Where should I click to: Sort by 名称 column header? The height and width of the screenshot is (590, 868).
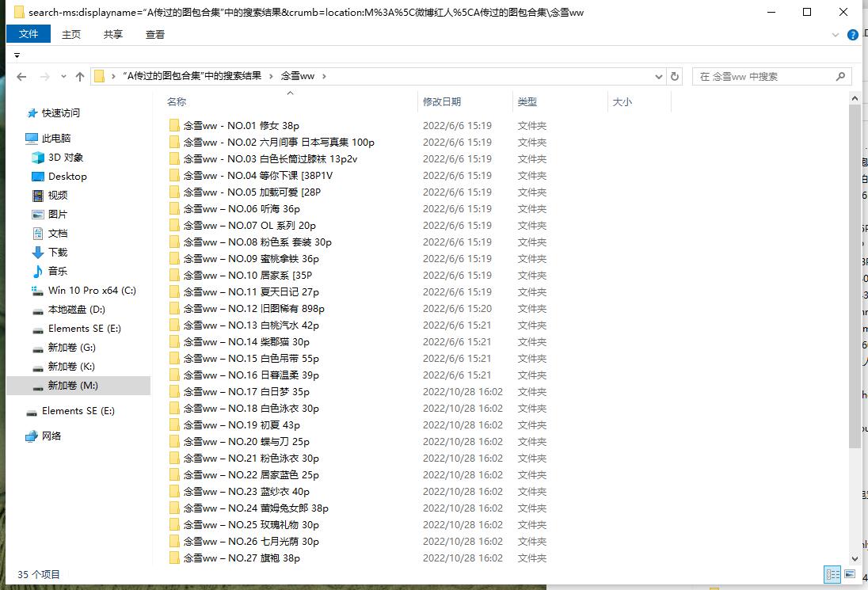pyautogui.click(x=177, y=101)
